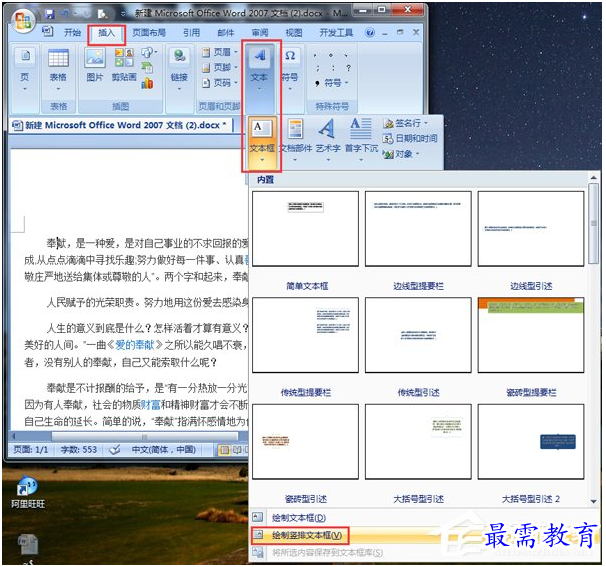Click the Undo icon in quick access toolbar
Viewport: 606px width, 567px height.
coord(65,14)
